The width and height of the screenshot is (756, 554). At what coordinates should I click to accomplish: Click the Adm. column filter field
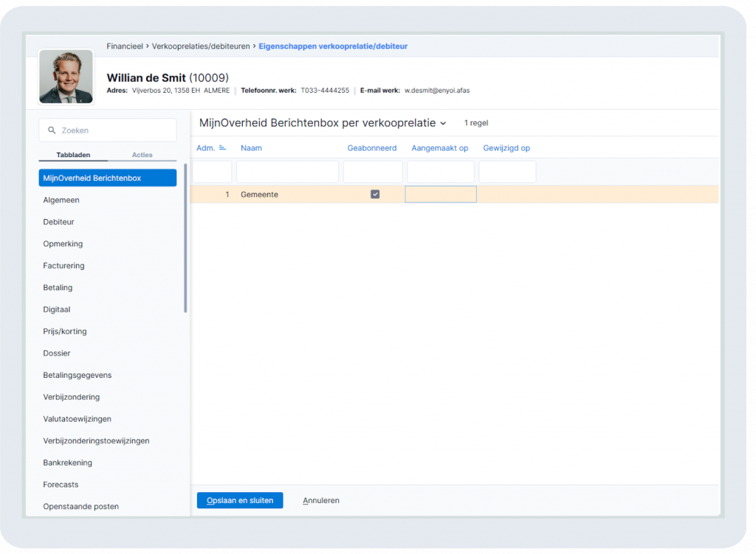pos(212,171)
